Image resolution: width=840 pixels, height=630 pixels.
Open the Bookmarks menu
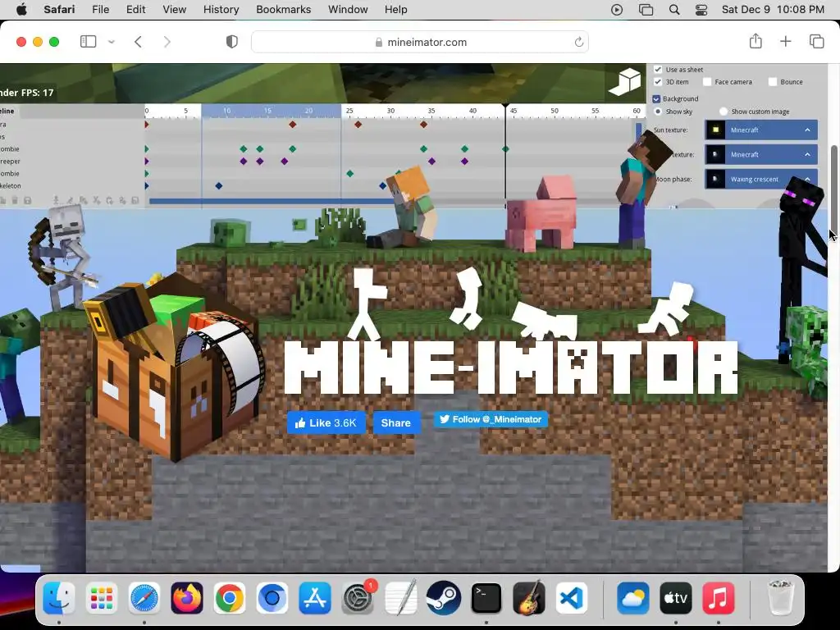coord(283,10)
